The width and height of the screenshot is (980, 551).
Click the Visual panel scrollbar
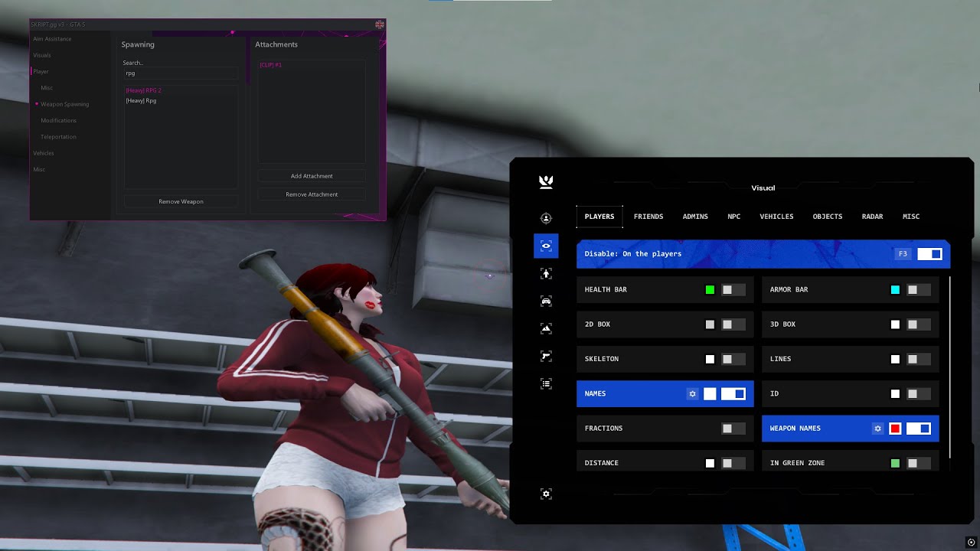click(x=950, y=367)
